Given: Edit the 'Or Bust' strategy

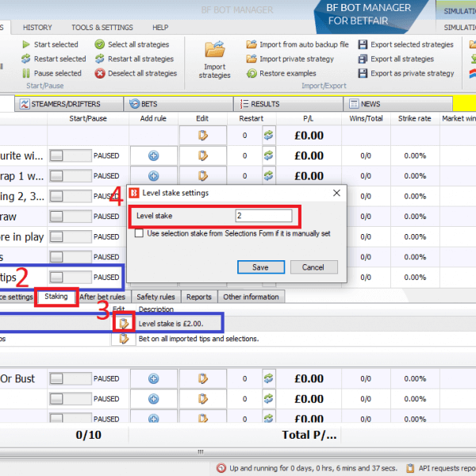Looking at the screenshot, I should (203, 378).
